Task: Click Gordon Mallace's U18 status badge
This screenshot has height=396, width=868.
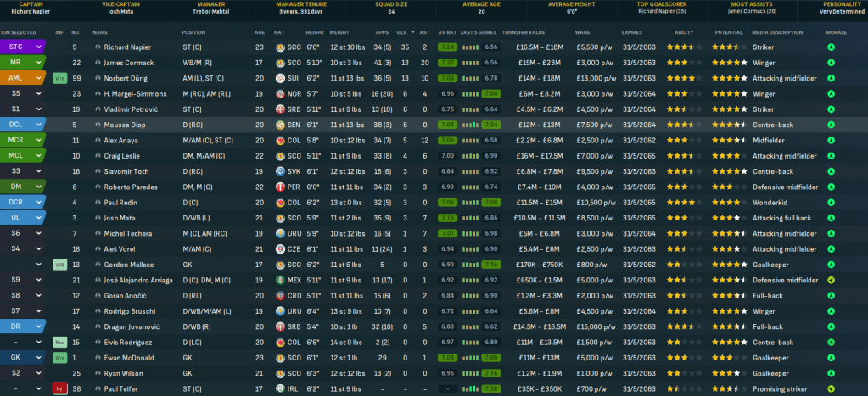Action: pos(59,265)
